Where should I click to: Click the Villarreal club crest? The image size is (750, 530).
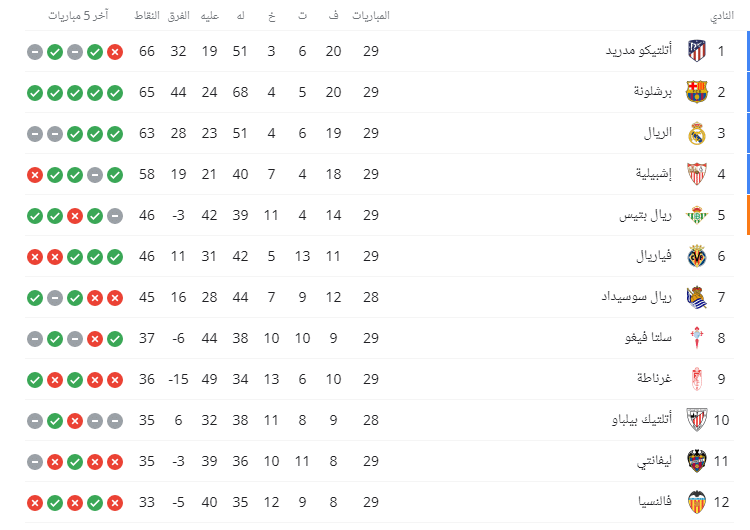697,256
